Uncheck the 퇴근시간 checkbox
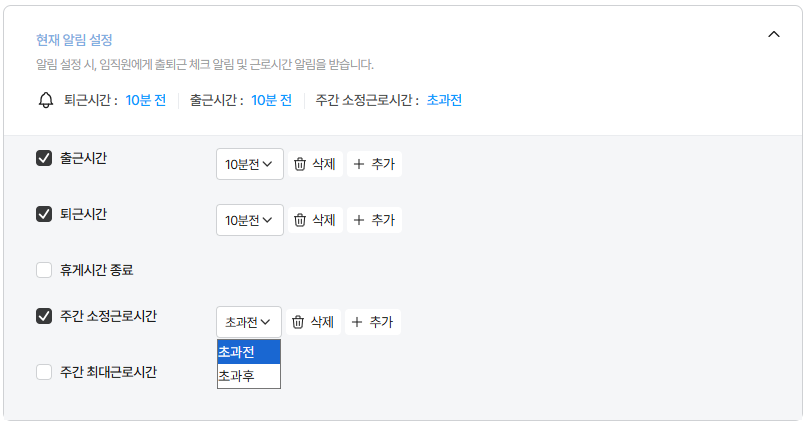 point(44,214)
